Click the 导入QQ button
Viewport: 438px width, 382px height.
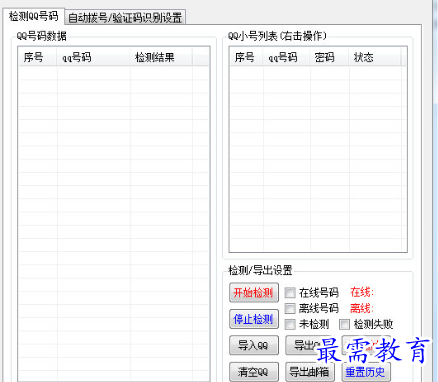click(254, 345)
